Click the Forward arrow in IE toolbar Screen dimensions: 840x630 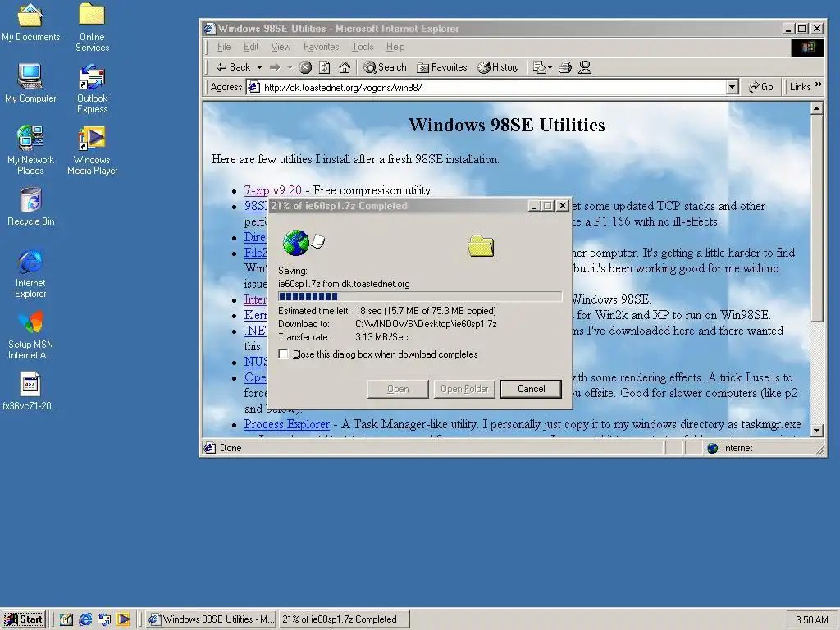[275, 67]
